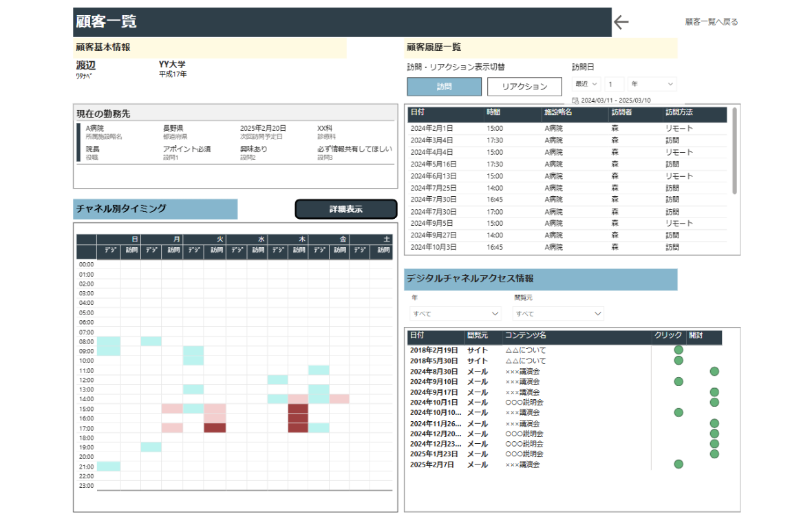
Task: Click customer name 渡辺
Action: [x=86, y=65]
